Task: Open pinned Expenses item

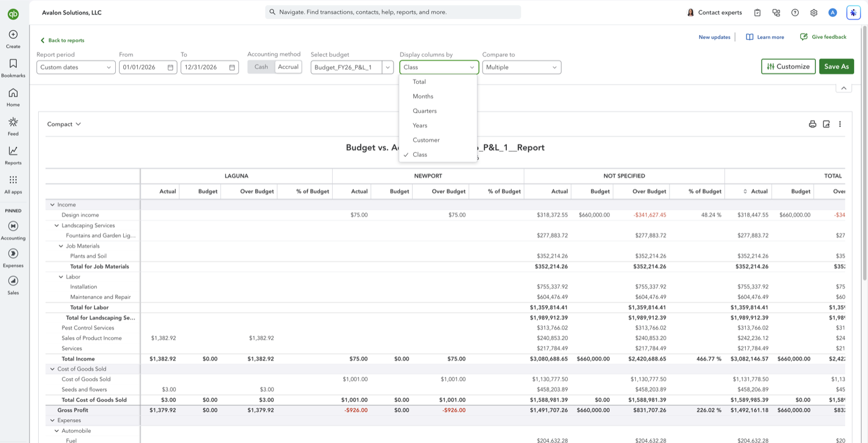Action: coord(13,258)
